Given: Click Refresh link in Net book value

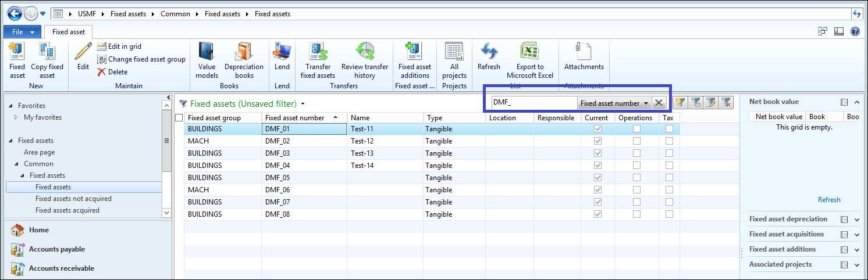Looking at the screenshot, I should tap(828, 200).
